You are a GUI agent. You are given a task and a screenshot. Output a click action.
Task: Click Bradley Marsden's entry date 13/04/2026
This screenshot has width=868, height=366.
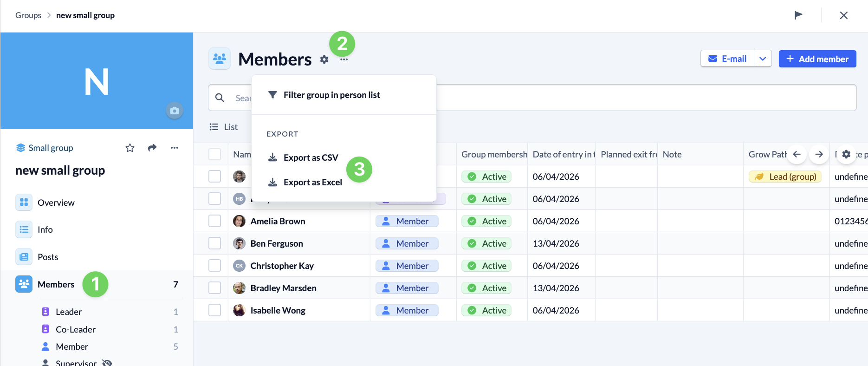click(x=556, y=288)
